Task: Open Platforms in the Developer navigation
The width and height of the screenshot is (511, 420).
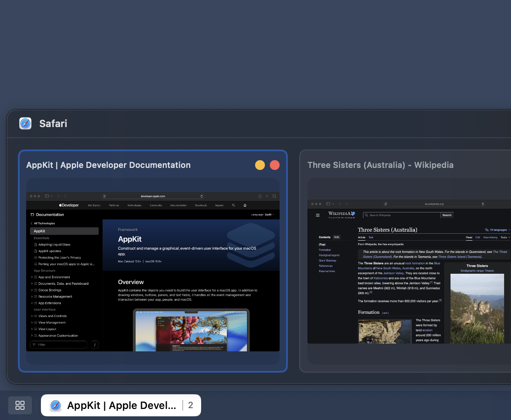Action: click(114, 206)
